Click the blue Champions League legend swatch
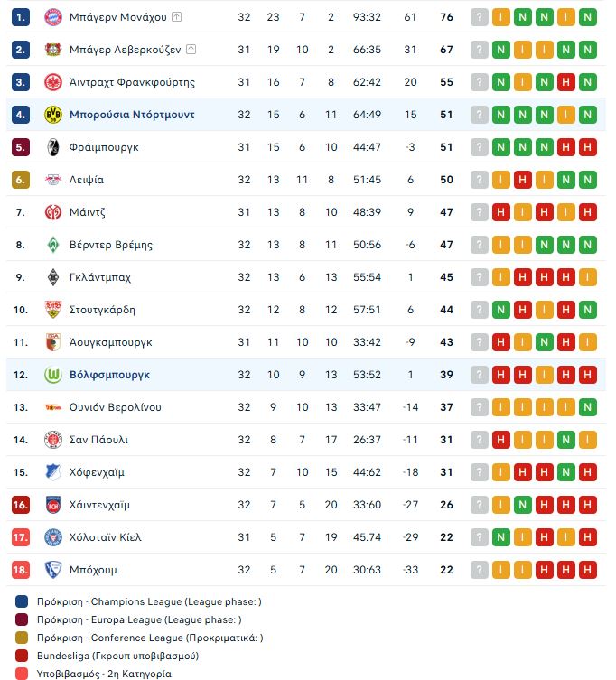The width and height of the screenshot is (616, 680). click(x=22, y=601)
